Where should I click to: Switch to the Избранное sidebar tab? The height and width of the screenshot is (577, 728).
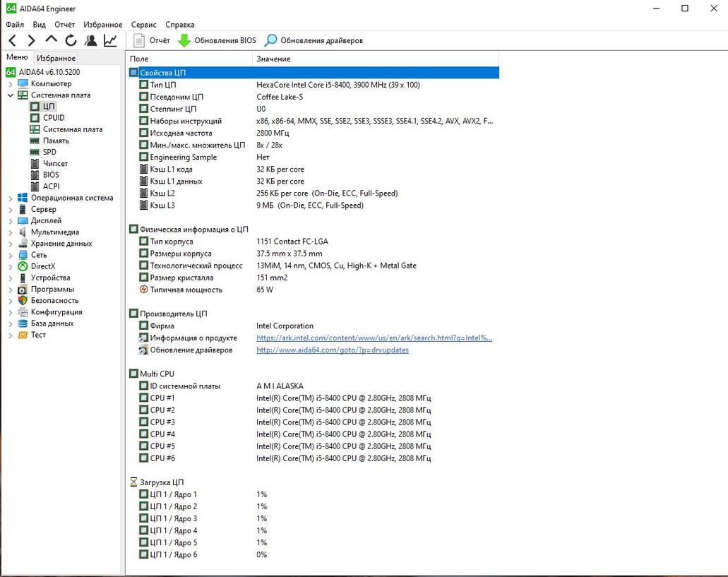click(x=56, y=58)
